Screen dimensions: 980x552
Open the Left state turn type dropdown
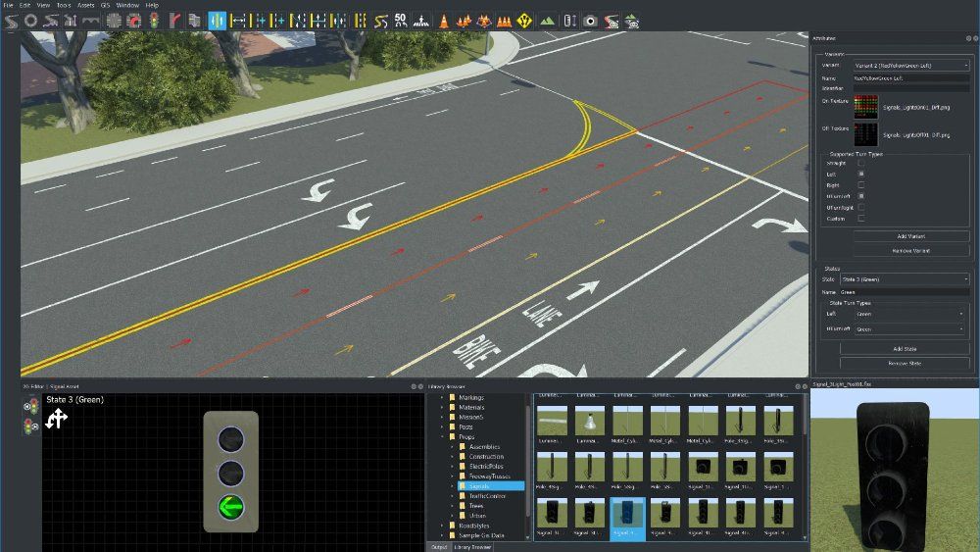coord(909,314)
